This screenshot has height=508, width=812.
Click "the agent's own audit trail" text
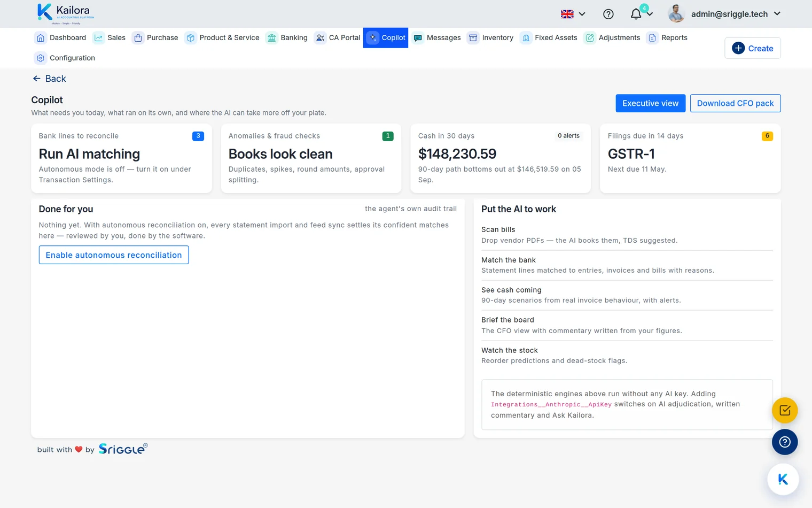point(411,209)
